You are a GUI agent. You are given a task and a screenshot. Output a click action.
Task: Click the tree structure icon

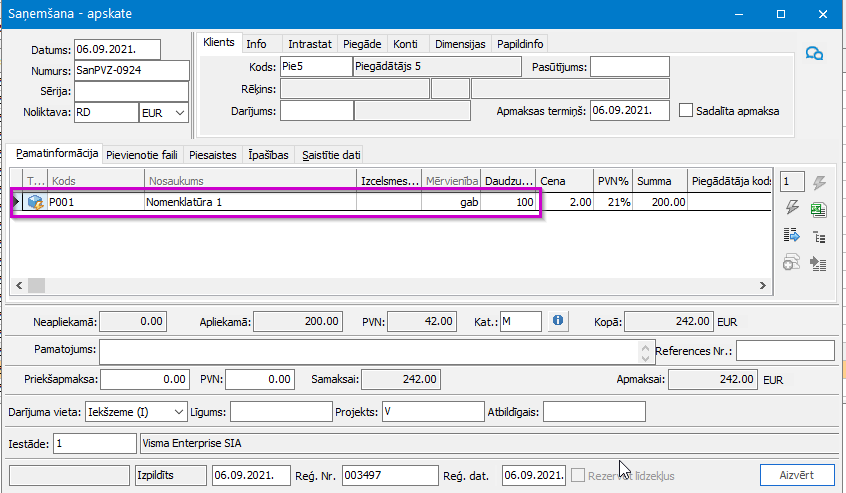pos(818,236)
